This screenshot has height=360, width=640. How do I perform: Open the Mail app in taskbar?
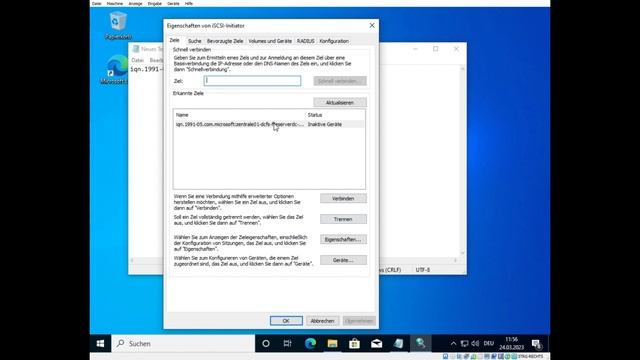coord(376,343)
